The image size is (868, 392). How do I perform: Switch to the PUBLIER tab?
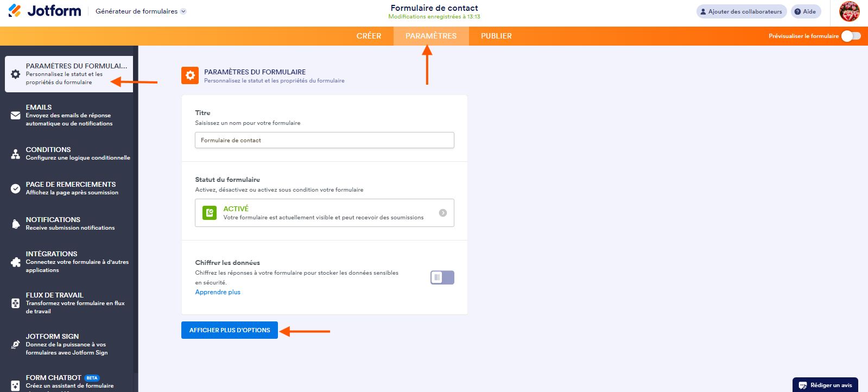pos(496,36)
